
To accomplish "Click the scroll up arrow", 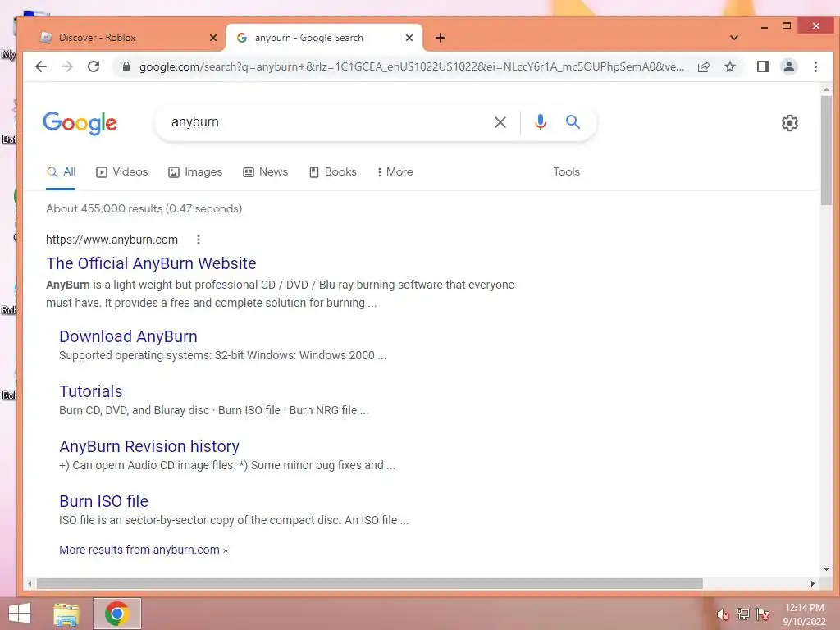I will 826,90.
